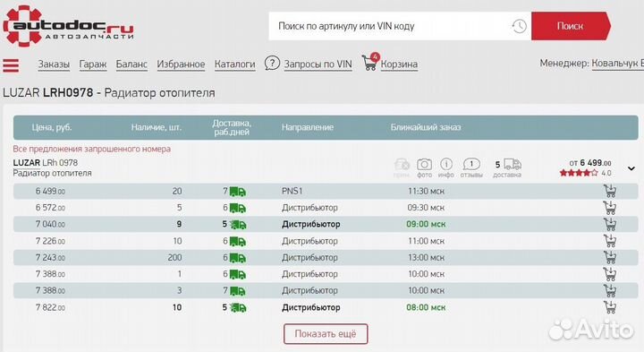Click 09:00 мск green order time
This screenshot has width=644, height=352.
coord(426,224)
